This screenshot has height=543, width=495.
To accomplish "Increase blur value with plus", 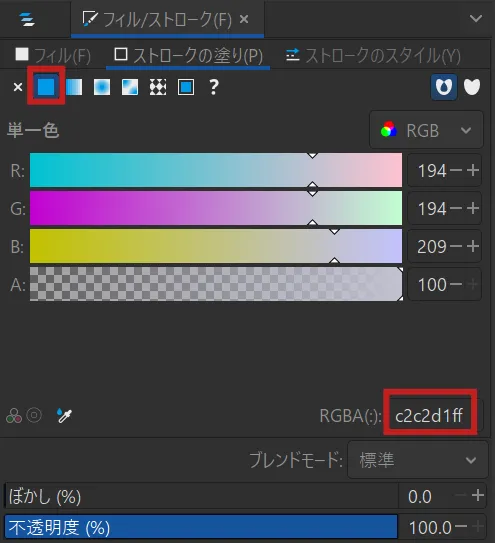I will pyautogui.click(x=478, y=496).
